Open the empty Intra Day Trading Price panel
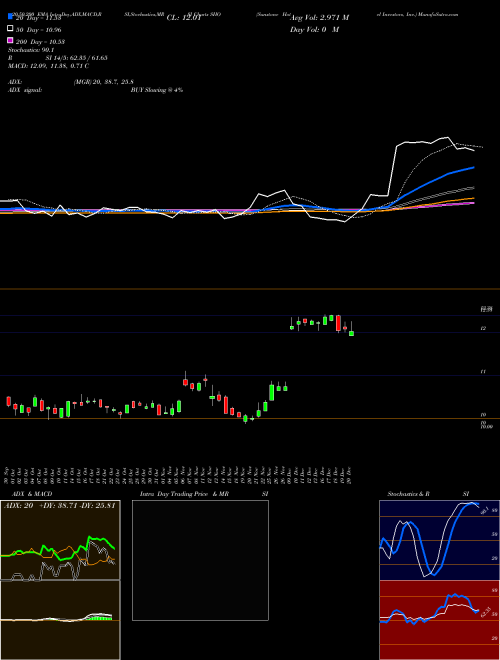The image size is (500, 660). click(200, 560)
